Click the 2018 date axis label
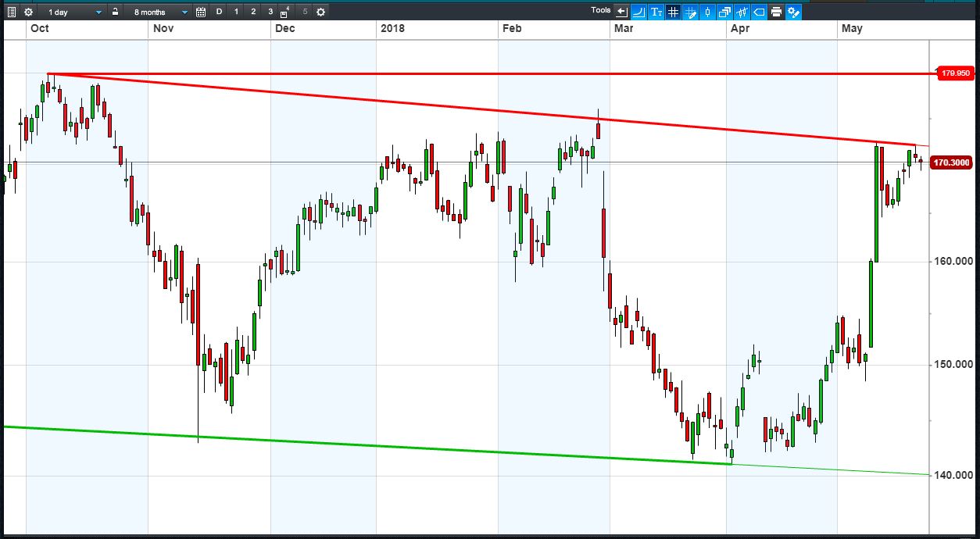Screen dimensions: 980x539 click(x=392, y=29)
